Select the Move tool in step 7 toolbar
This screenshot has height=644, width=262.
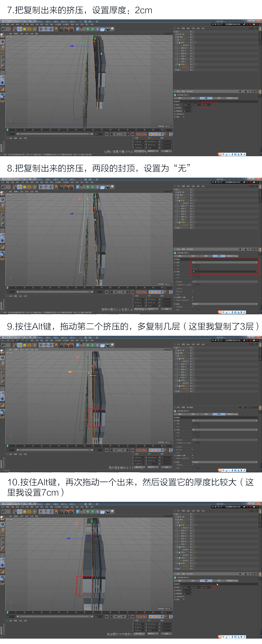(19, 29)
